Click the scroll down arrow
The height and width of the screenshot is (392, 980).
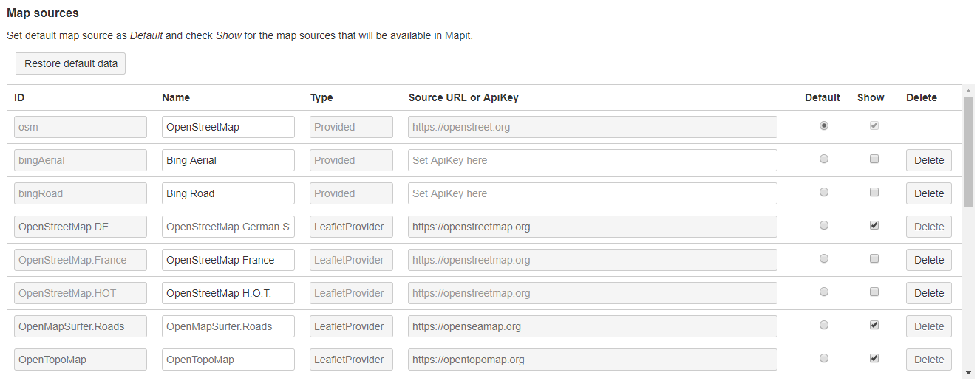point(968,371)
